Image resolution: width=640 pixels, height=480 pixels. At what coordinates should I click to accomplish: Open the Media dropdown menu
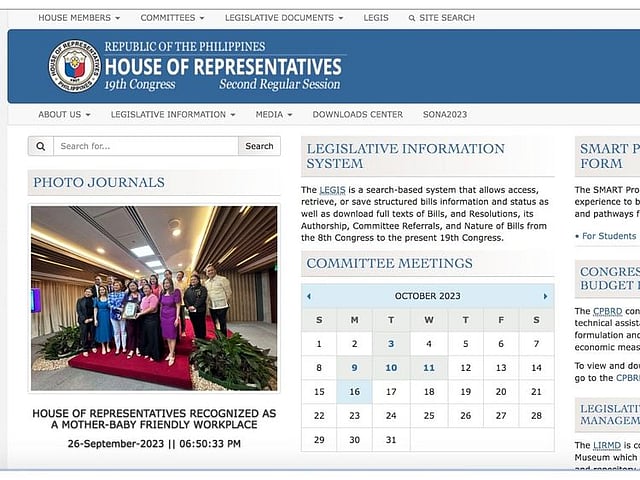pyautogui.click(x=273, y=115)
